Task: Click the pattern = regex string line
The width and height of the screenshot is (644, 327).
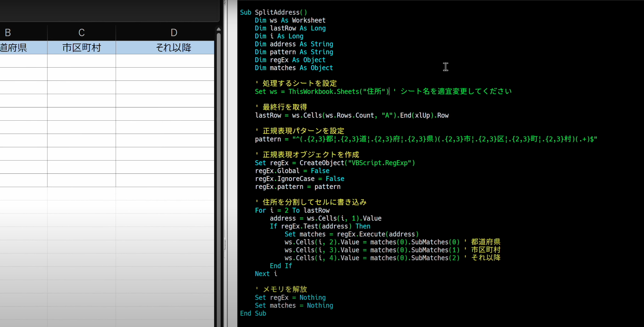Action: [x=426, y=139]
